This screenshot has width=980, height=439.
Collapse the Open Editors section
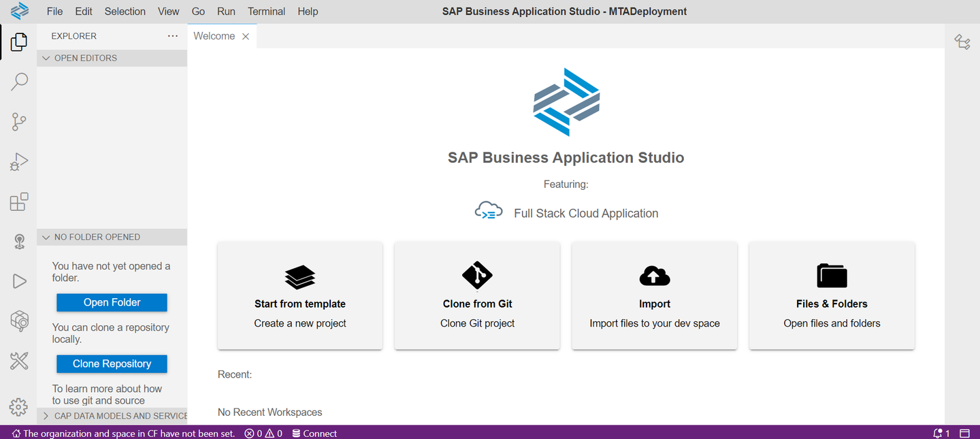[112, 58]
